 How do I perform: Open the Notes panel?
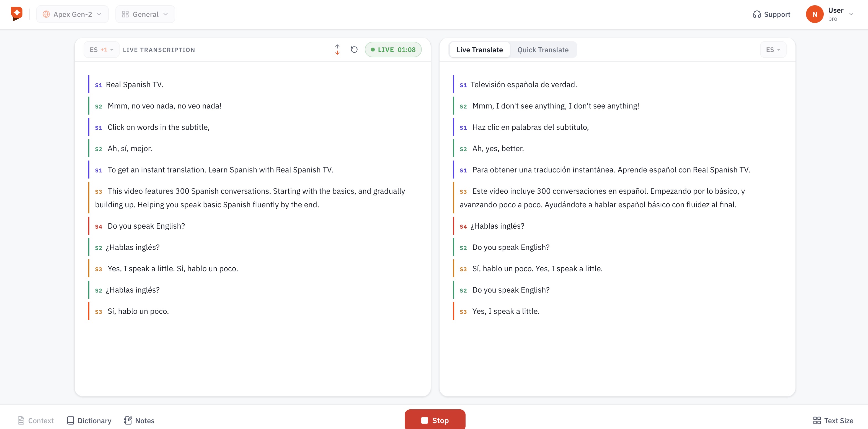pyautogui.click(x=139, y=420)
